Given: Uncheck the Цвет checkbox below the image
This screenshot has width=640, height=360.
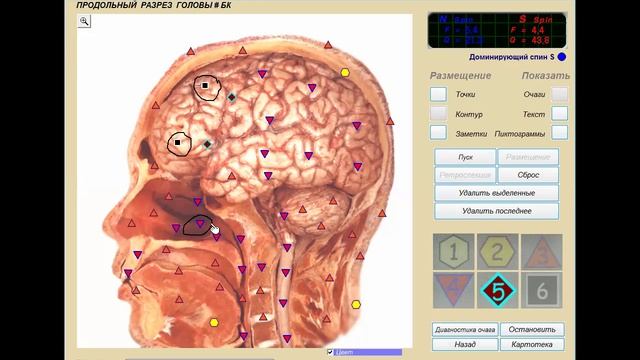Looking at the screenshot, I should 330,352.
